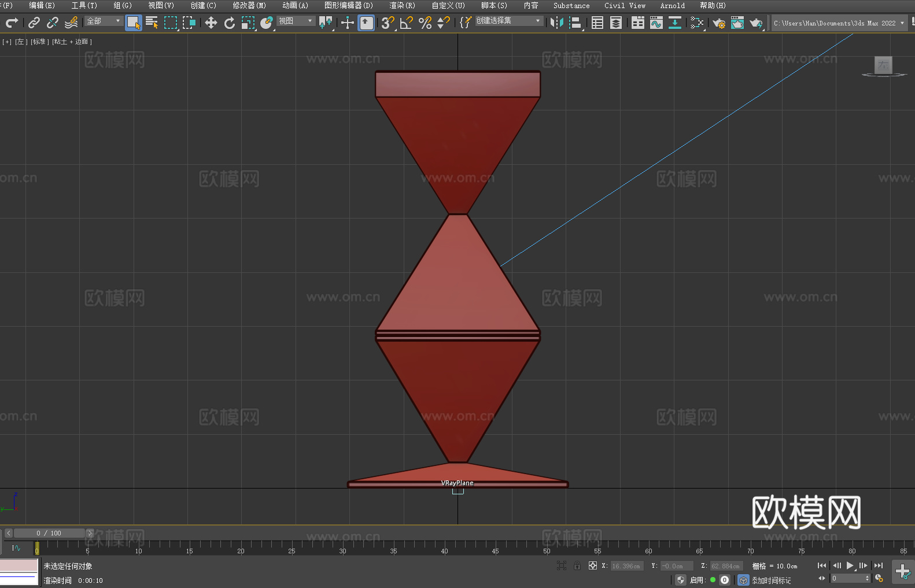915x588 pixels.
Task: Click Select and Manipulate crosshair icon
Action: [348, 23]
